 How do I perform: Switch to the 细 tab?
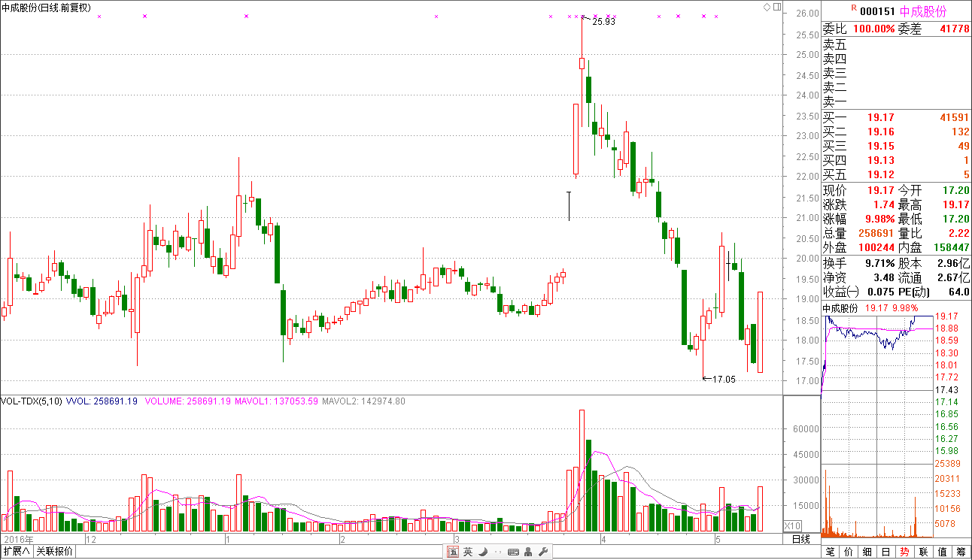coord(867,552)
